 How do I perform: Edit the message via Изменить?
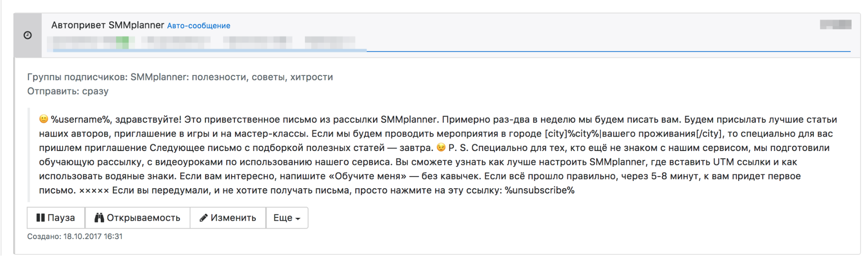[228, 218]
